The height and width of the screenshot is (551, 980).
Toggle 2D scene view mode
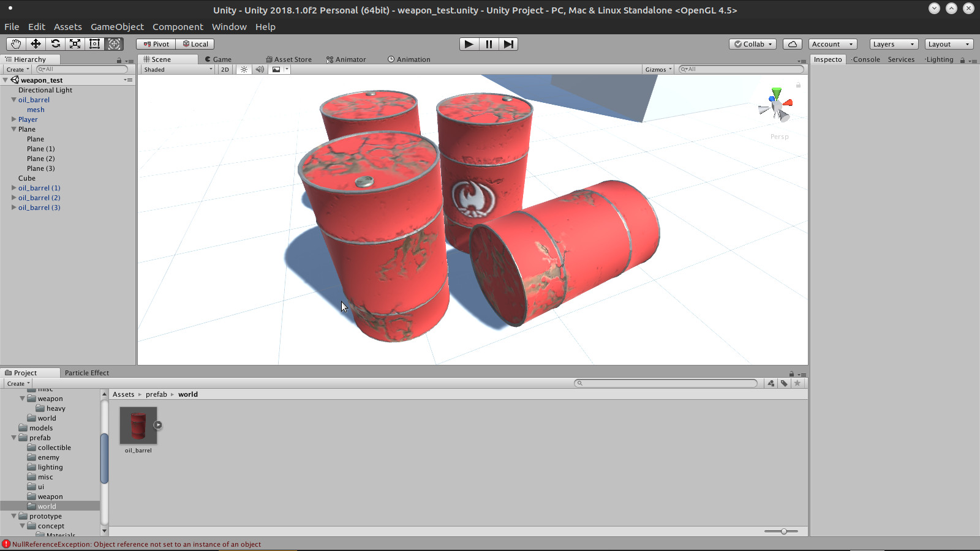click(x=225, y=70)
